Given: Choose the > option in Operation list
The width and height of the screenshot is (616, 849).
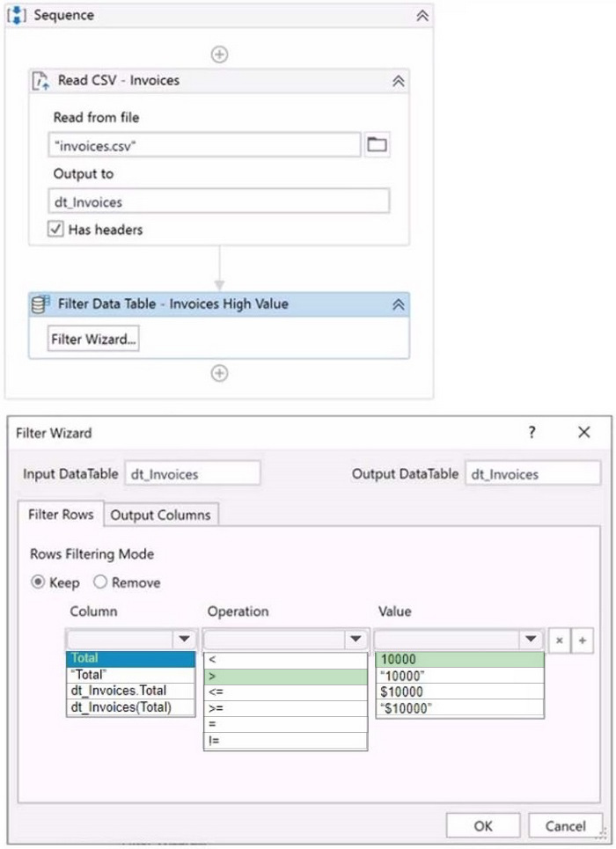Looking at the screenshot, I should click(x=285, y=677).
